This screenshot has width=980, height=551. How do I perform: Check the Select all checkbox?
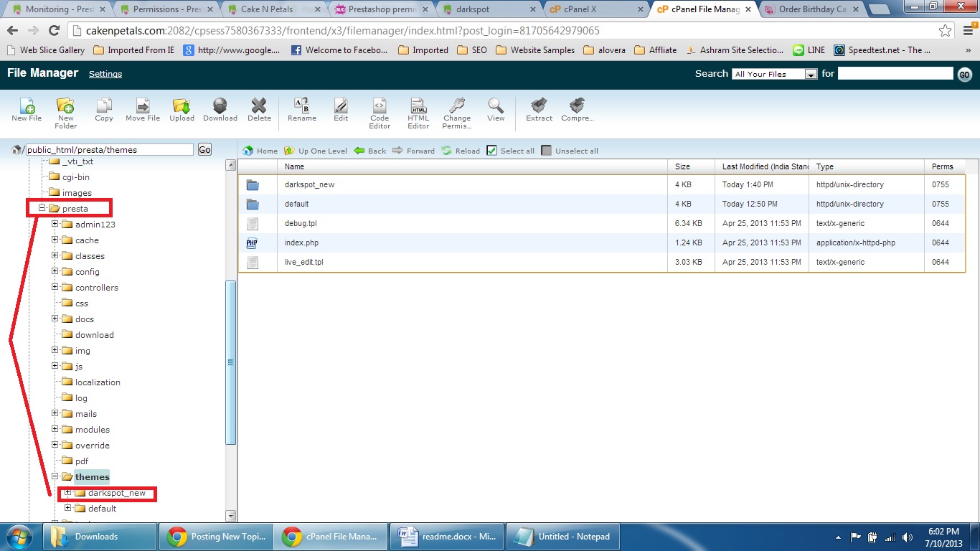[x=491, y=151]
